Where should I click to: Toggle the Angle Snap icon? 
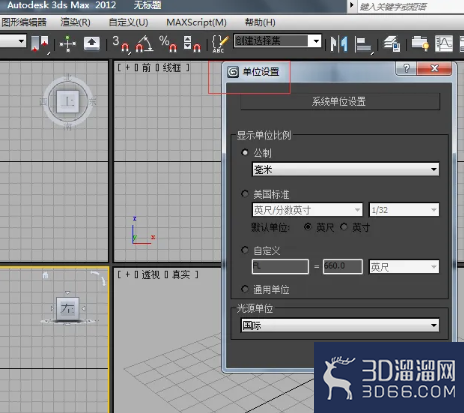(x=144, y=44)
